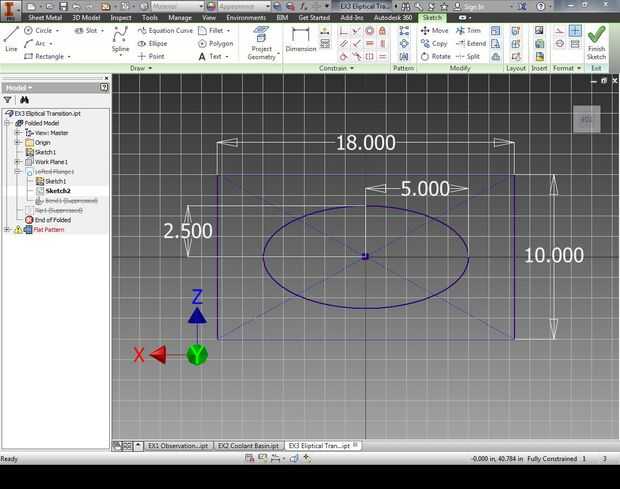The image size is (620, 489).
Task: Select Work Plane1 in browser tree
Action: [51, 162]
